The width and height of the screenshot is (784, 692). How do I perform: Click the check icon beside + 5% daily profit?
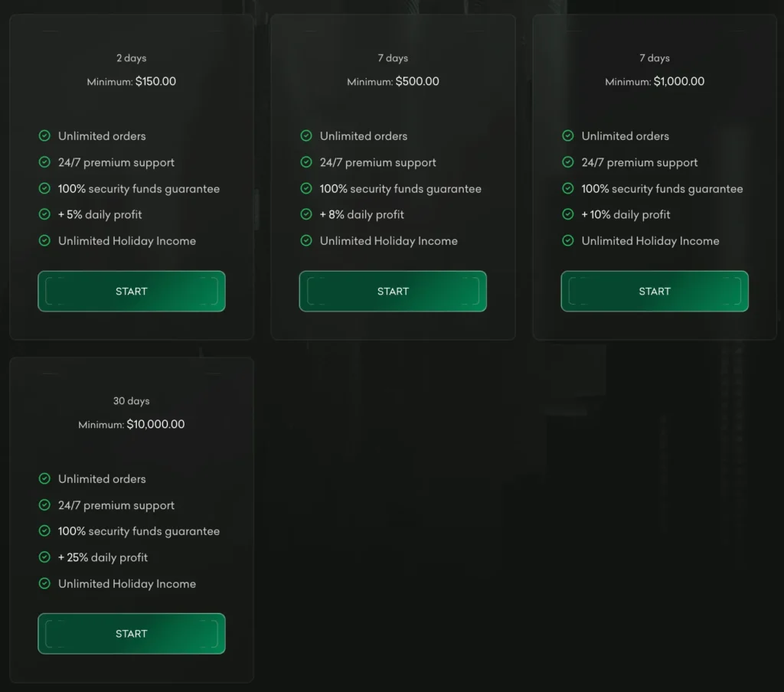click(44, 214)
